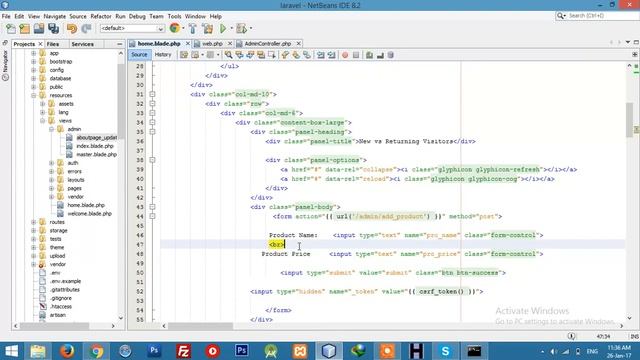Screen dimensions: 640x360
Task: Click the Chrome browser icon in toolbar
Action: (175, 28)
